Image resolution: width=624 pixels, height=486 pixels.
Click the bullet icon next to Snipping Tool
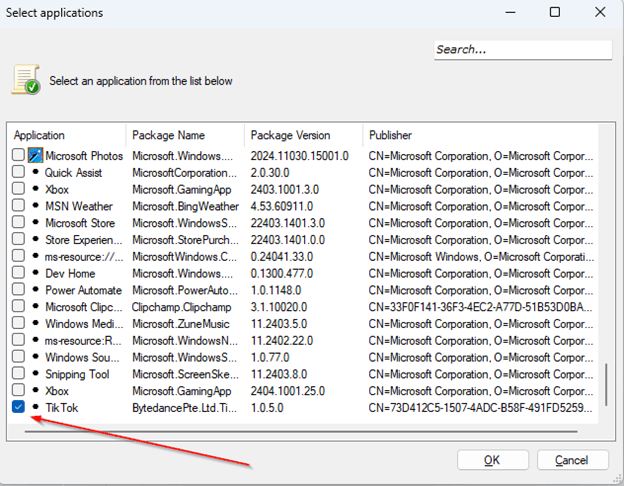(x=35, y=374)
